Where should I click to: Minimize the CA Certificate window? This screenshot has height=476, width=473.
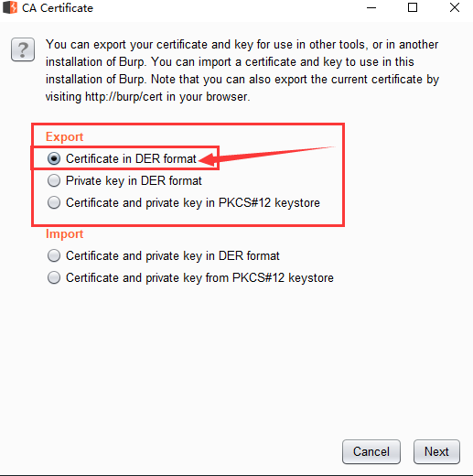coord(371,7)
